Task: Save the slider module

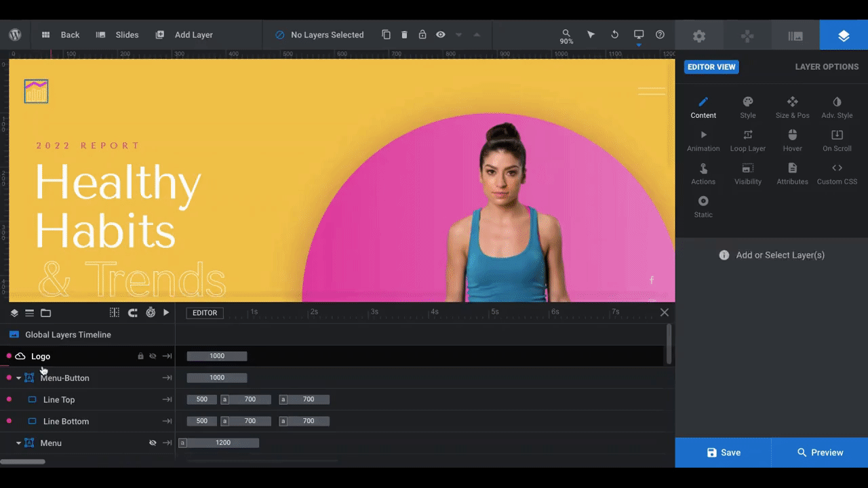Action: (724, 453)
